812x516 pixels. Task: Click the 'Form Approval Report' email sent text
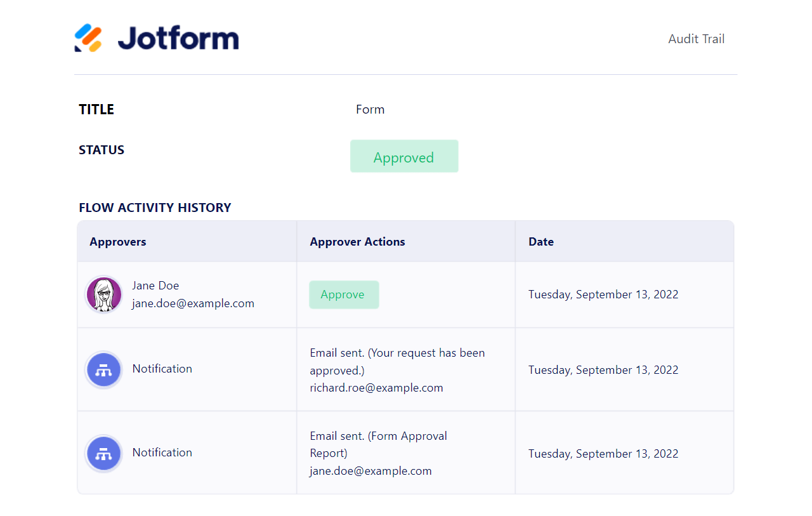tap(378, 444)
